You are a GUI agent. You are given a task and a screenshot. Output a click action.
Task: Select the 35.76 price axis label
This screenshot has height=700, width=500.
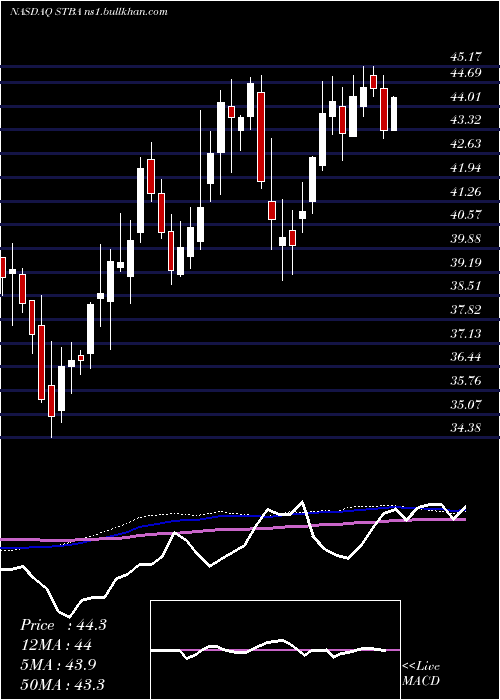[x=465, y=381]
